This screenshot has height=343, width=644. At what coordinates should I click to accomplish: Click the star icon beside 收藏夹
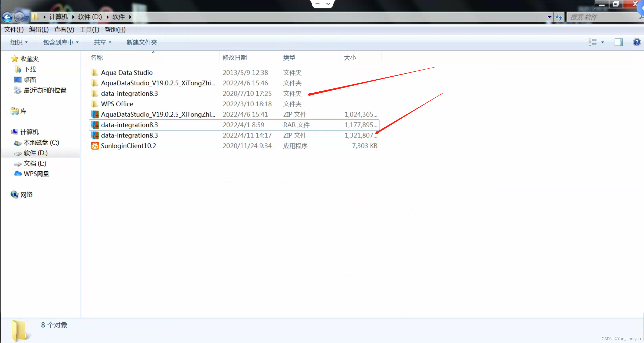point(15,59)
